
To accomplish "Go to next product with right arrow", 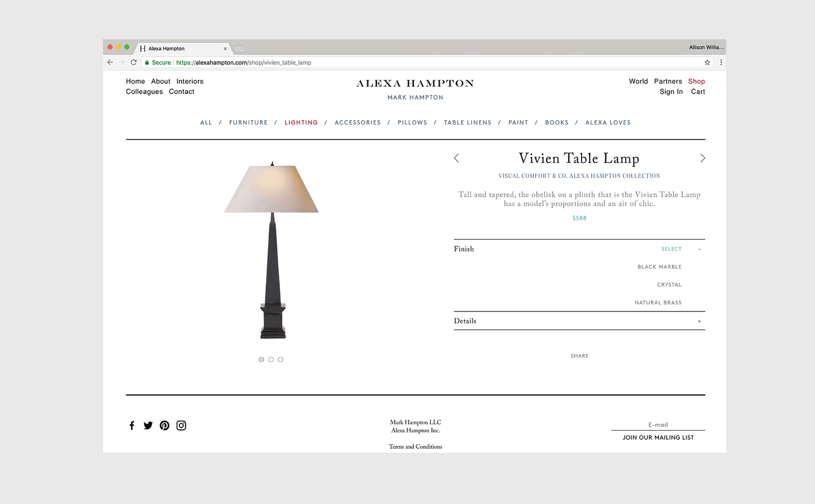I will click(703, 158).
